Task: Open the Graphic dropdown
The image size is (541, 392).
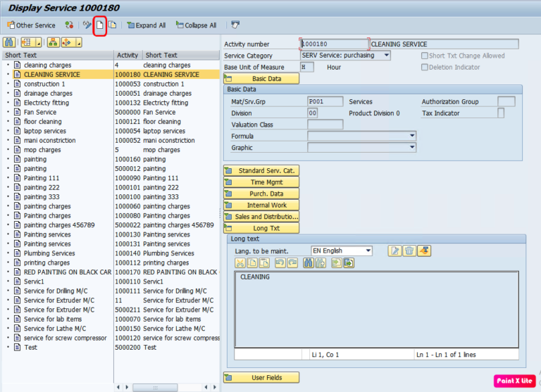Action: [412, 147]
